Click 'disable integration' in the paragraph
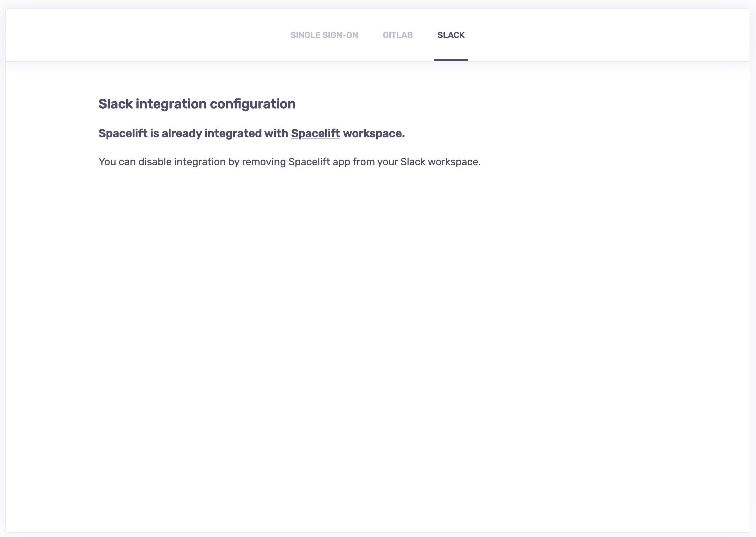The height and width of the screenshot is (537, 756). [x=181, y=162]
